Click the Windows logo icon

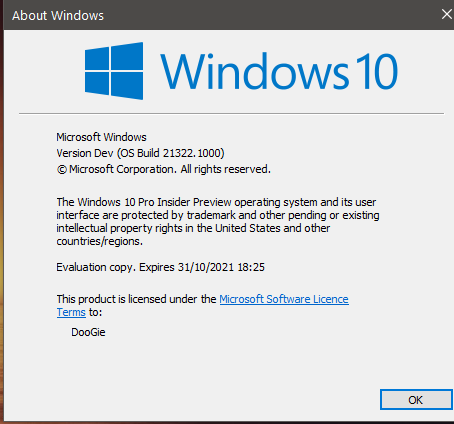pyautogui.click(x=114, y=71)
